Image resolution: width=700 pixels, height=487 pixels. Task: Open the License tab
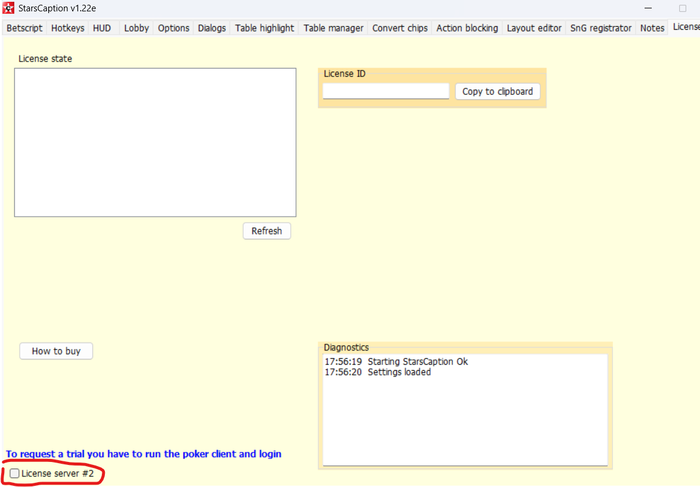point(685,27)
